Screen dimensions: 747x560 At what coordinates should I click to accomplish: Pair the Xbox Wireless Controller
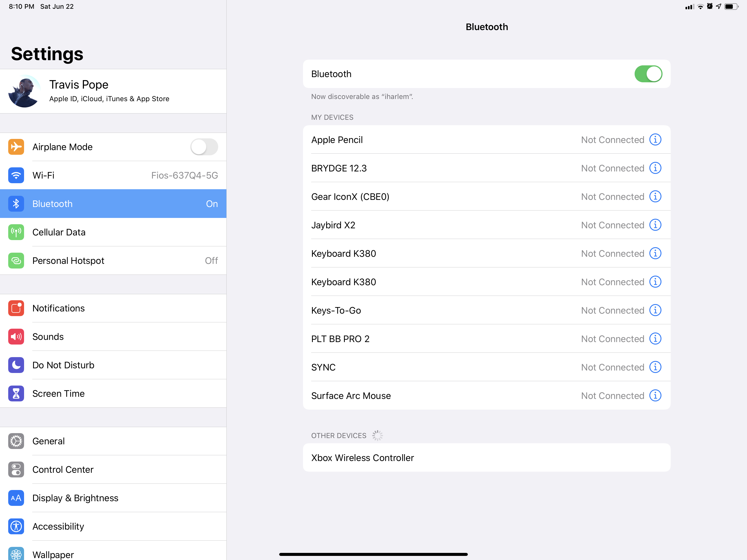coord(487,458)
